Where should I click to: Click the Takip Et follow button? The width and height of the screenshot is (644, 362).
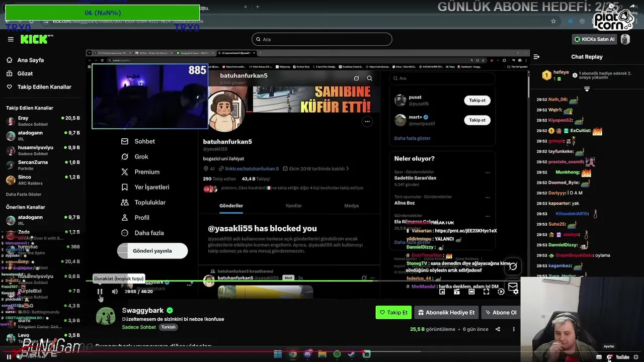[393, 312]
